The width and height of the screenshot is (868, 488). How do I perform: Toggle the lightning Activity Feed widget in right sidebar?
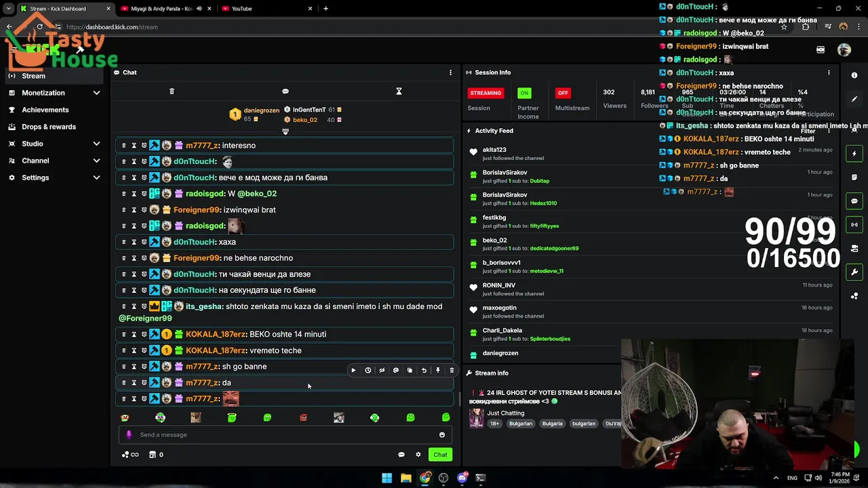pos(854,154)
